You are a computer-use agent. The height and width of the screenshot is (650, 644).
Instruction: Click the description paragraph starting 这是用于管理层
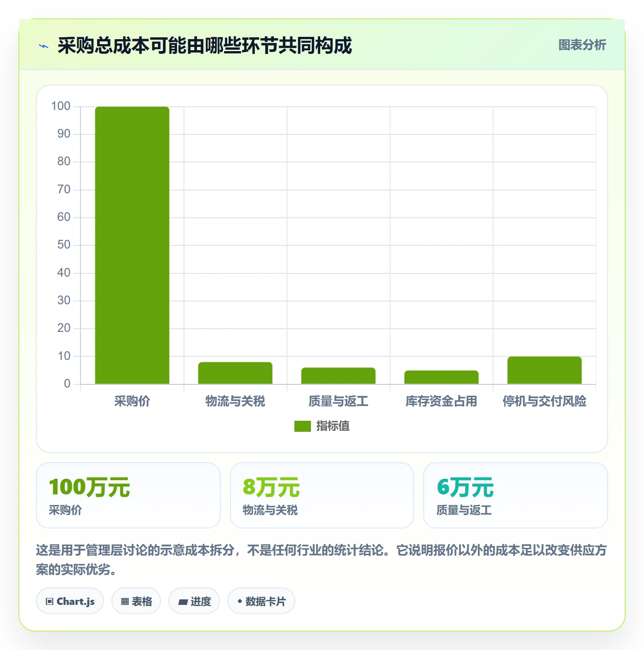tap(322, 560)
